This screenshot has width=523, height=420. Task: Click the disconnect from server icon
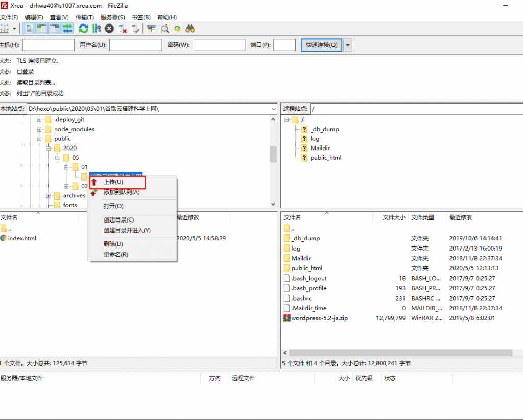(x=123, y=29)
